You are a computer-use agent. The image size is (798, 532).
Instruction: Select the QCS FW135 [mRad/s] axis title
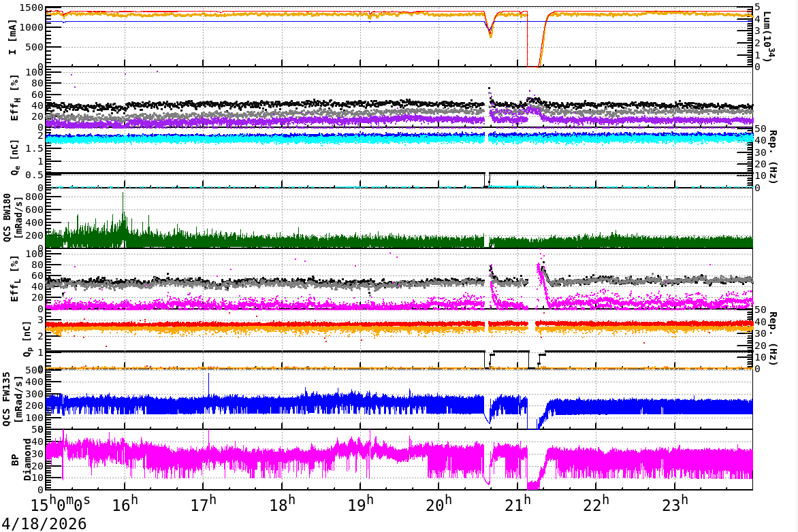pyautogui.click(x=13, y=399)
